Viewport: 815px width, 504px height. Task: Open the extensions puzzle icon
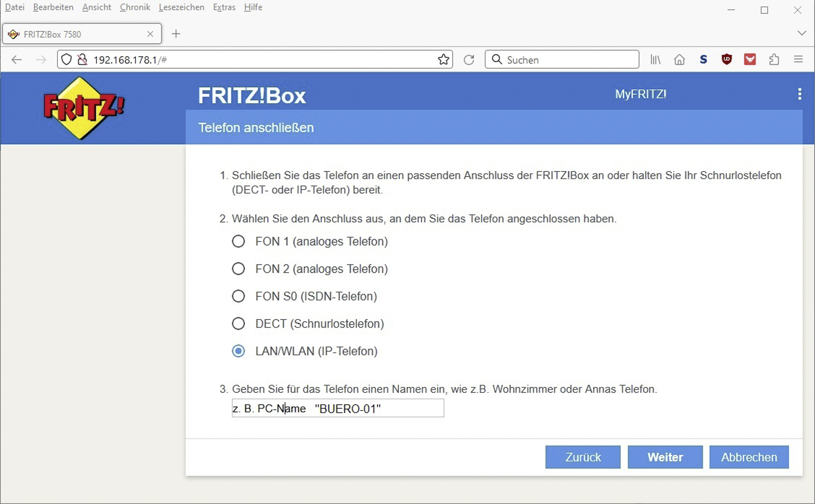(x=774, y=60)
